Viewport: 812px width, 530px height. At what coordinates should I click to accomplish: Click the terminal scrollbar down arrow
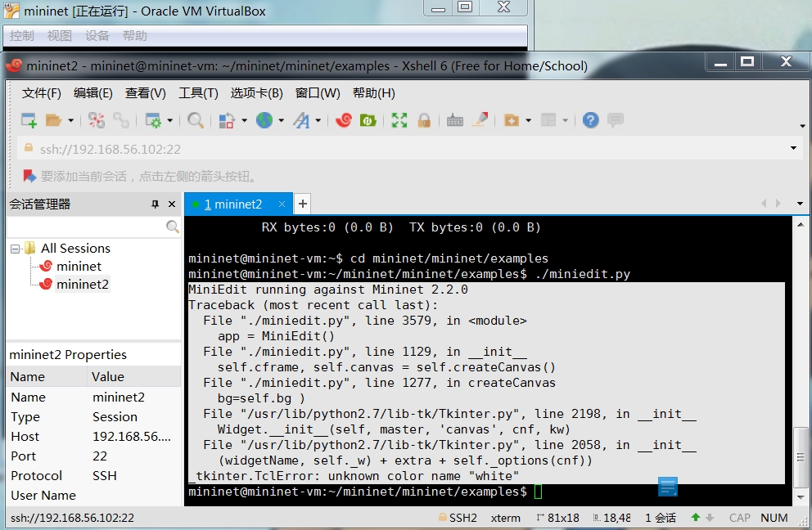[801, 497]
